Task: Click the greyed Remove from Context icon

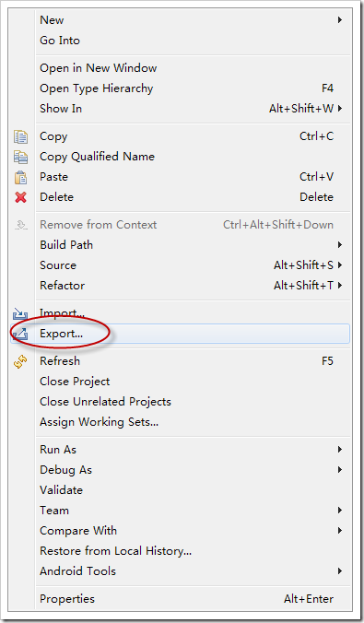Action: (x=20, y=225)
